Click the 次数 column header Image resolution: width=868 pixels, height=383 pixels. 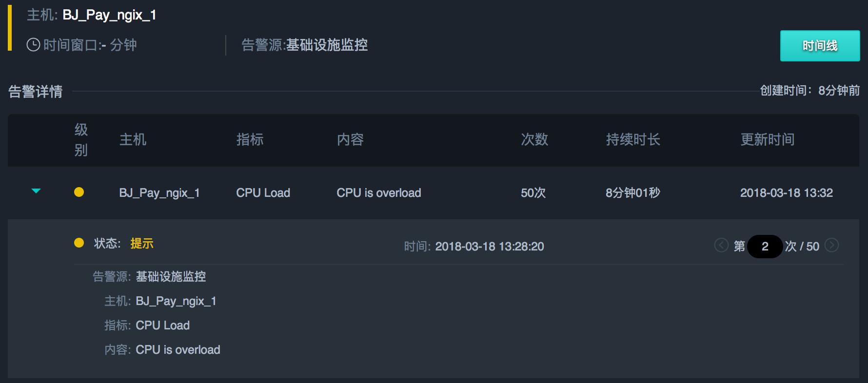coord(534,140)
